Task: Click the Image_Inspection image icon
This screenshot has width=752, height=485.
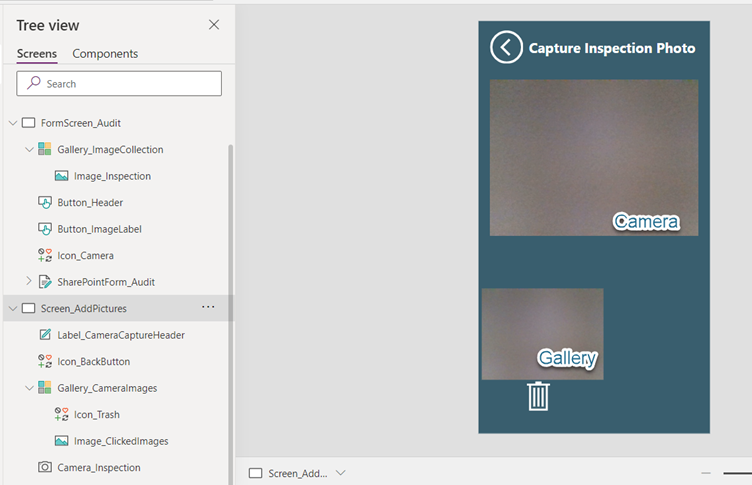Action: tap(61, 176)
